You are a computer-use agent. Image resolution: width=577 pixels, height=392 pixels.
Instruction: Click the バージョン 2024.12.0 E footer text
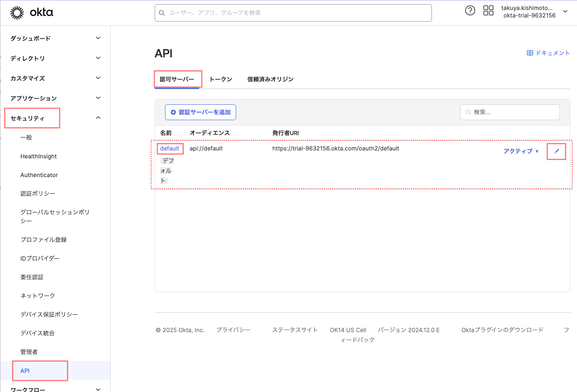point(409,330)
